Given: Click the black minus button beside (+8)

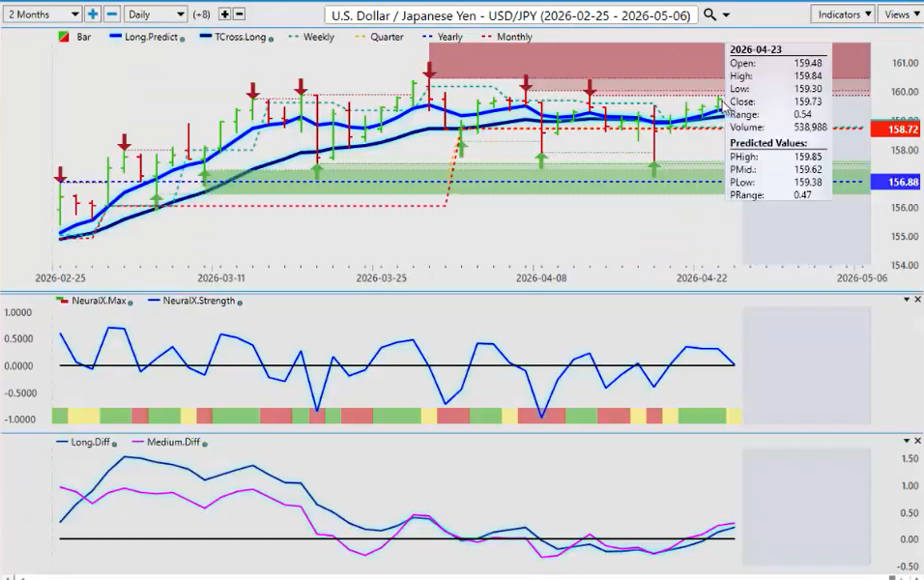Looking at the screenshot, I should (240, 14).
